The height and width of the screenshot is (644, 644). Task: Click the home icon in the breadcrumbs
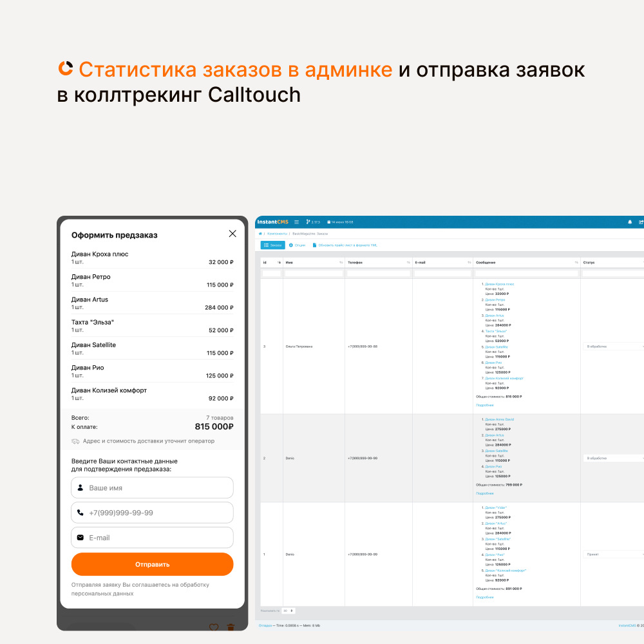click(x=260, y=234)
